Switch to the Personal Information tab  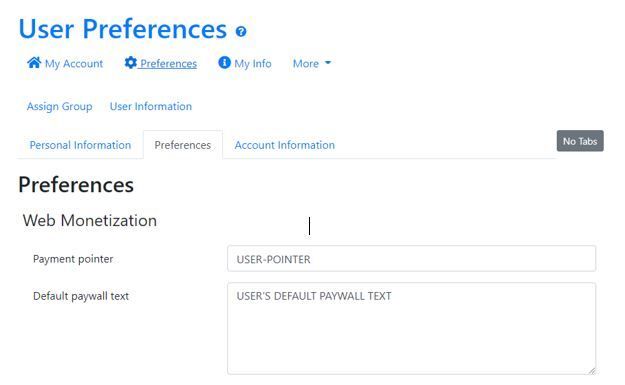(x=80, y=145)
